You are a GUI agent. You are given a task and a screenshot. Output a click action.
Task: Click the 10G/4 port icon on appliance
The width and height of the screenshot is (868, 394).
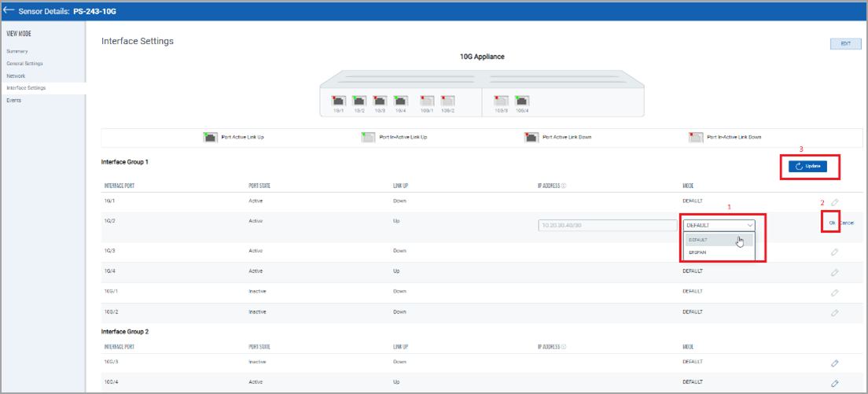[x=520, y=101]
